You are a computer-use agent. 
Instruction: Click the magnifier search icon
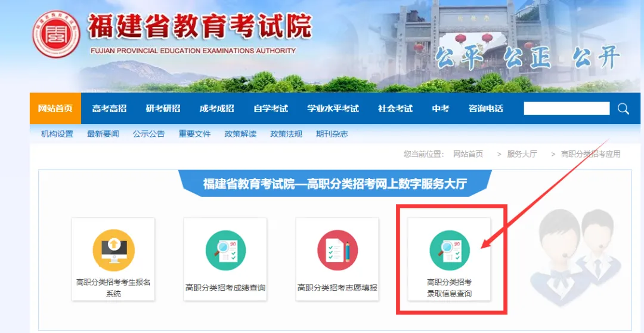[623, 109]
